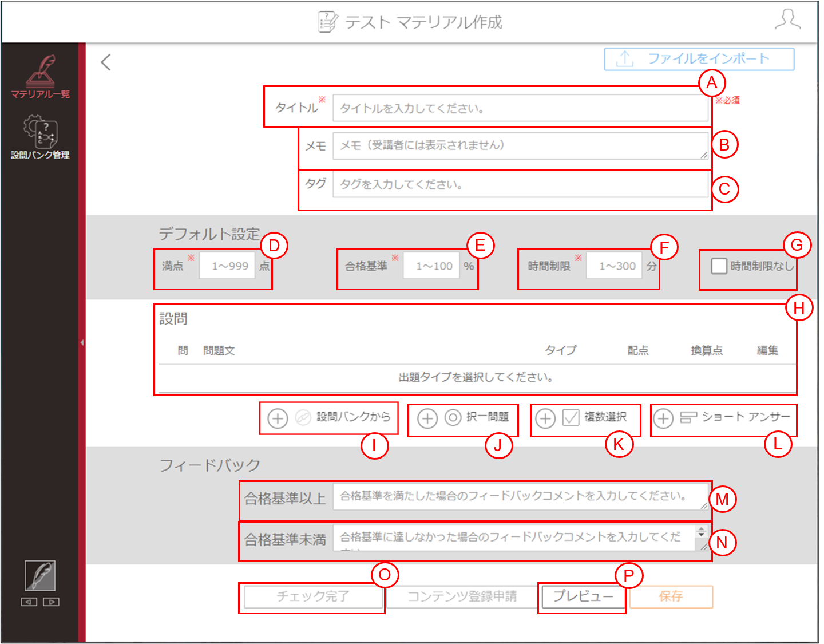Focus the 時間制限 minutes field
The width and height of the screenshot is (824, 644).
(x=615, y=266)
